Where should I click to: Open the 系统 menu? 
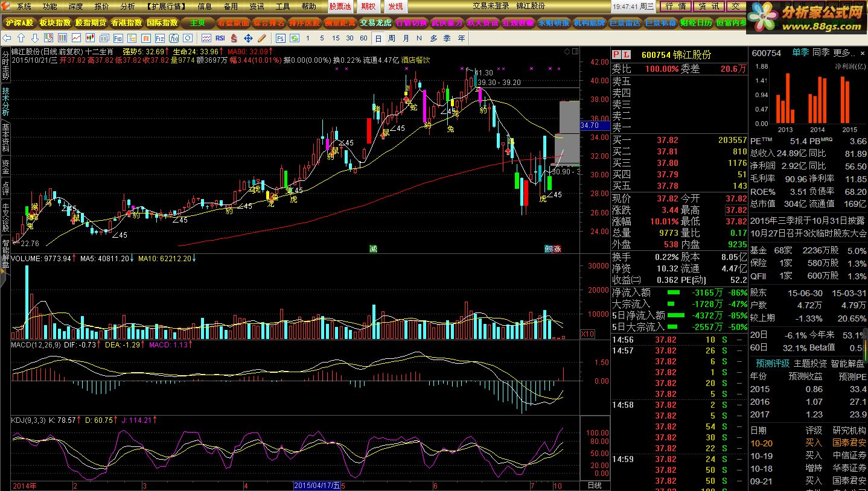24,6
